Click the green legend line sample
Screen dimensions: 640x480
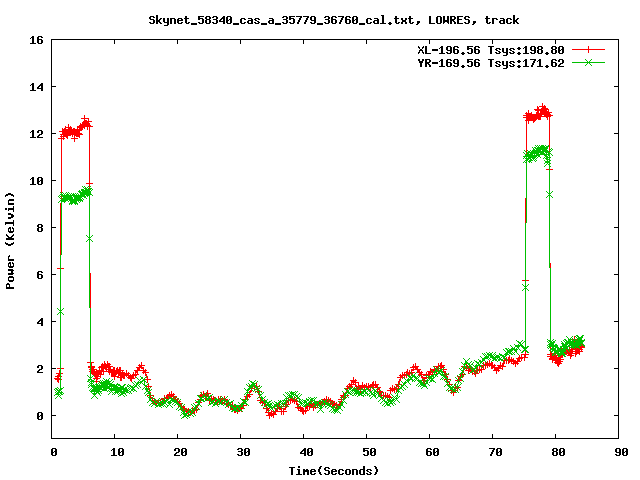point(588,62)
